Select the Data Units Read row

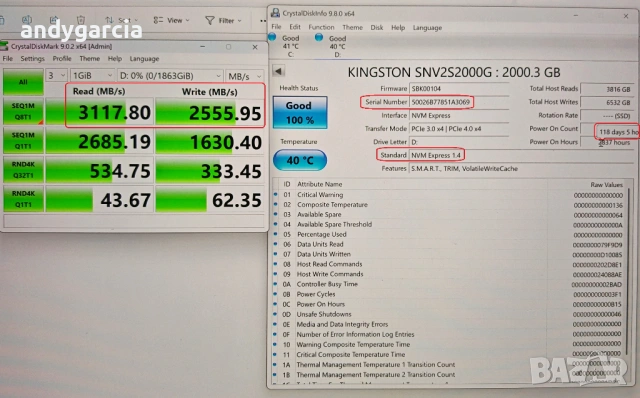pyautogui.click(x=449, y=245)
